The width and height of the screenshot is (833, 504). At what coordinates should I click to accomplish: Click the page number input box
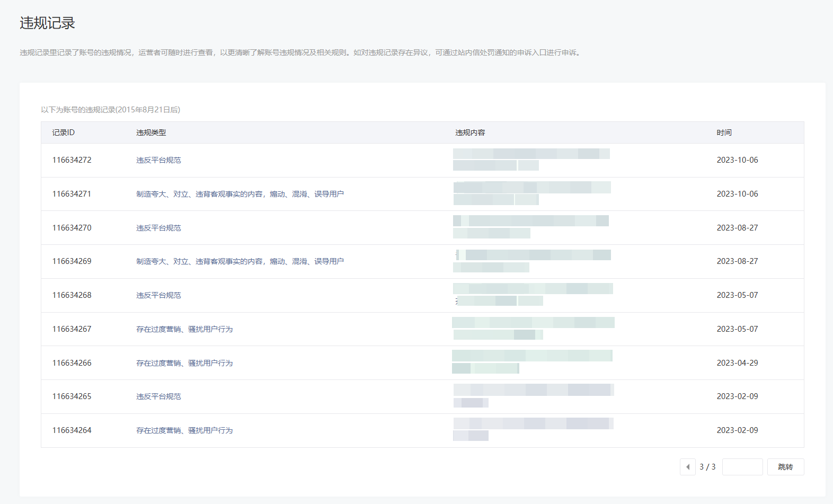tap(742, 467)
